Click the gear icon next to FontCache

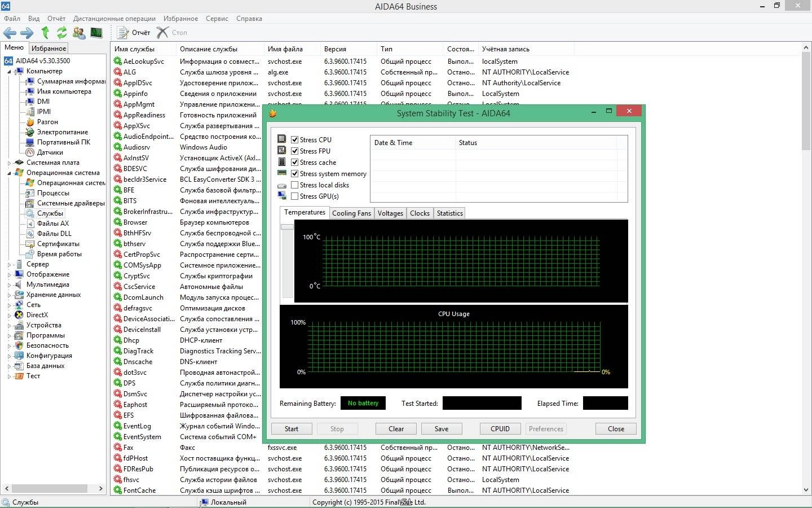(x=118, y=490)
